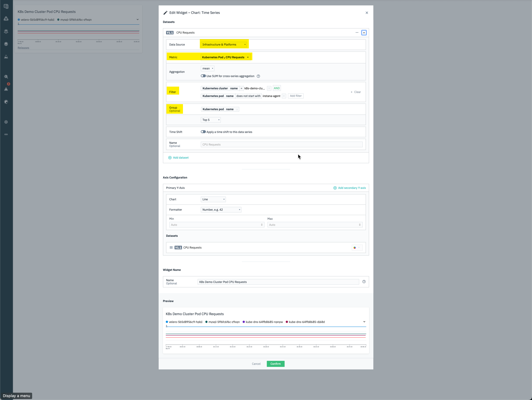Image resolution: width=532 pixels, height=400 pixels.
Task: Open Events alert icon in left sidebar
Action: point(6,89)
